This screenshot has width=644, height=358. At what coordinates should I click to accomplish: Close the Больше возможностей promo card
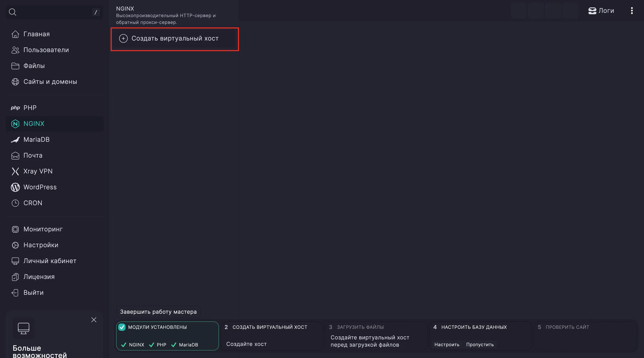coord(94,320)
